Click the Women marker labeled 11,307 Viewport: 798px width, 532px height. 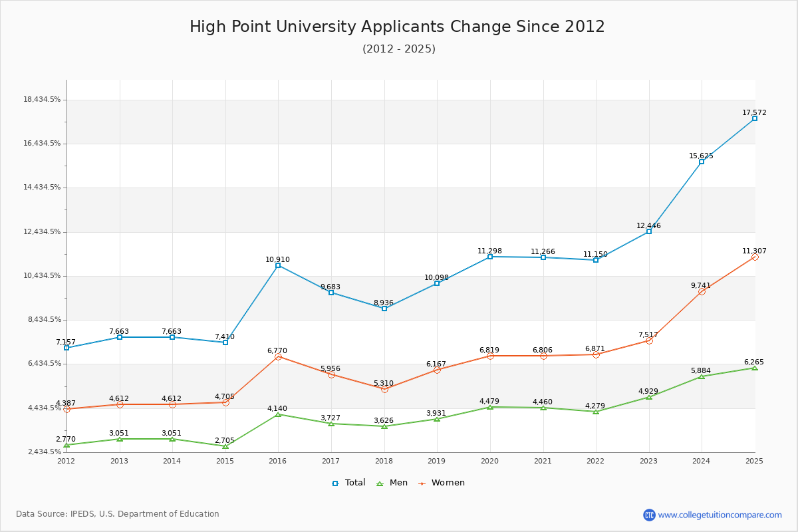click(753, 257)
